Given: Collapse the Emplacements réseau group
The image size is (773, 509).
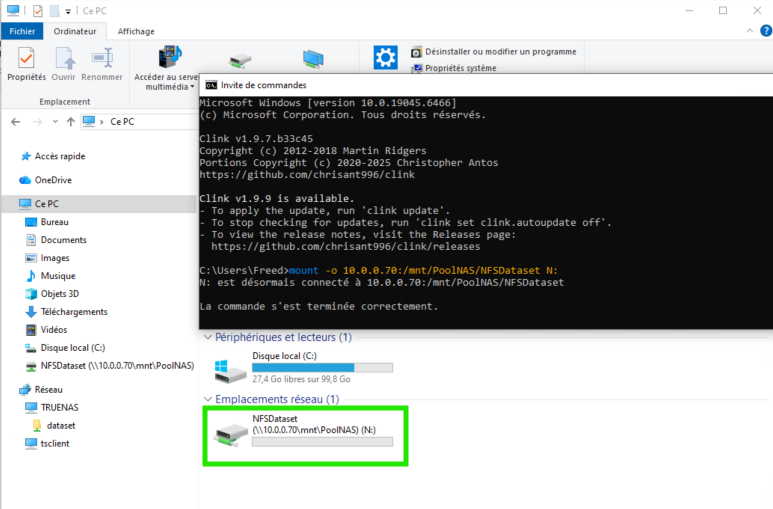Looking at the screenshot, I should point(209,399).
